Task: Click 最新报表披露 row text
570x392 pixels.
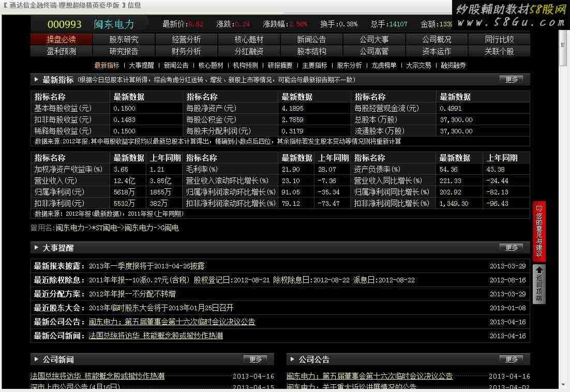Action: click(146, 266)
